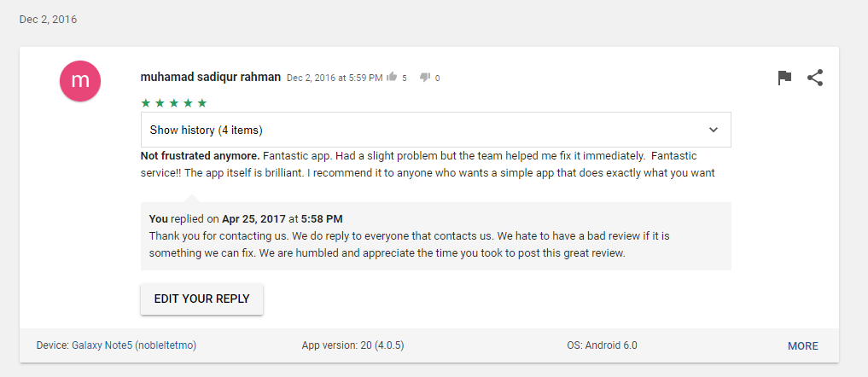Open the Galaxy Note5 (nobleltetmo) device link
Image resolution: width=868 pixels, height=377 pixels.
[134, 345]
